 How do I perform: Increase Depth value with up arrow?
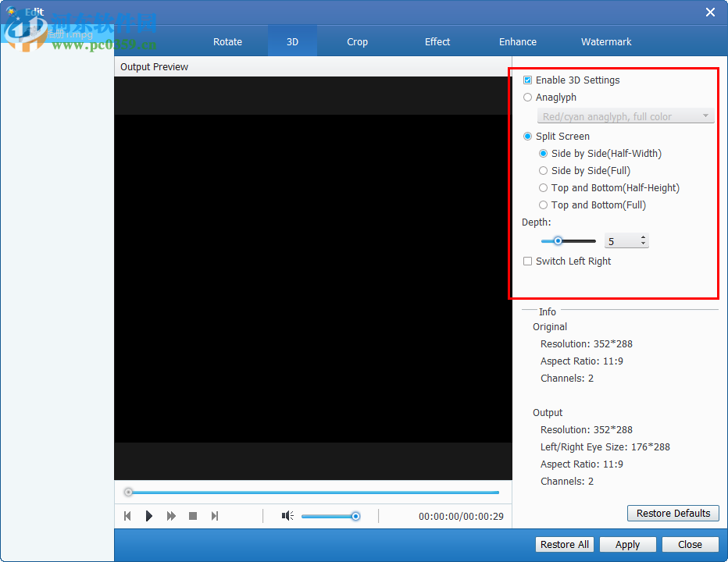coord(643,238)
